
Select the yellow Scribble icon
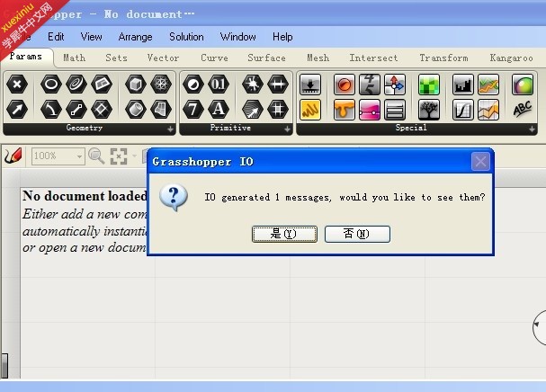coord(310,110)
